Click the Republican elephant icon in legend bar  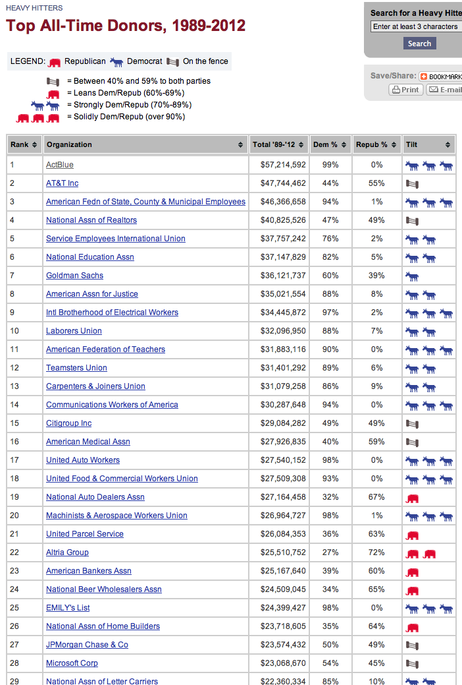tap(55, 62)
